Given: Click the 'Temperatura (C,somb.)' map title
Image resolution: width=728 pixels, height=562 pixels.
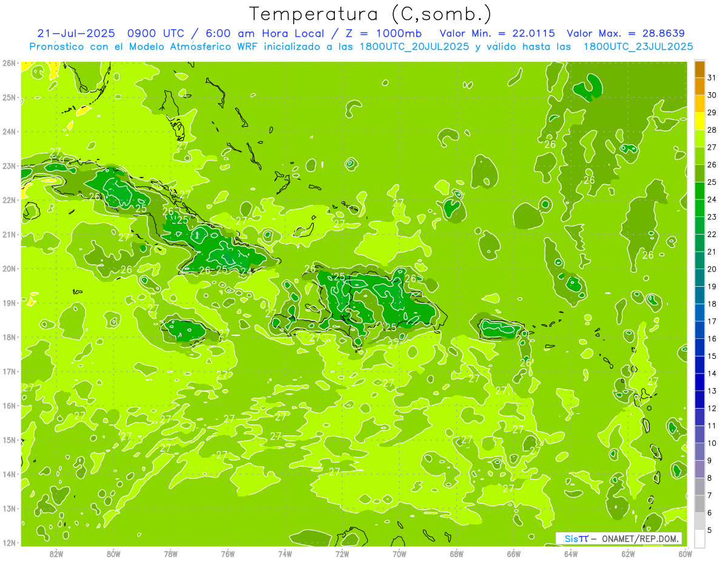Looking at the screenshot, I should click(371, 13).
